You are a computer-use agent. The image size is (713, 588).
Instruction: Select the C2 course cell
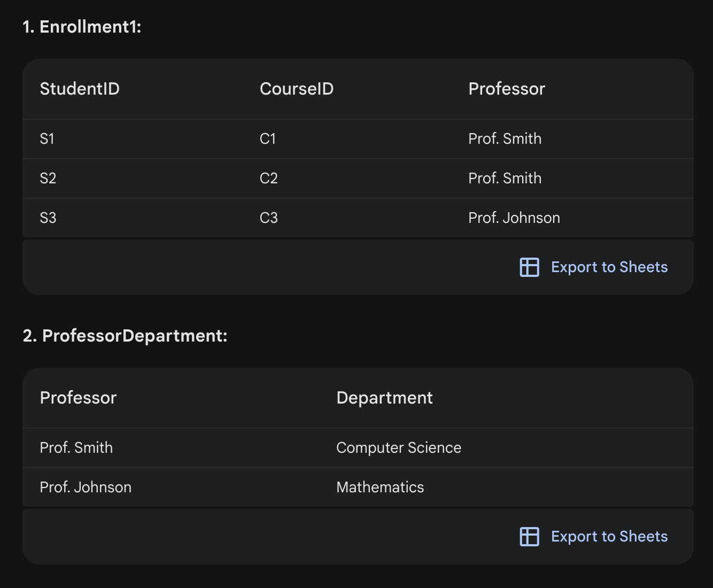pos(268,179)
